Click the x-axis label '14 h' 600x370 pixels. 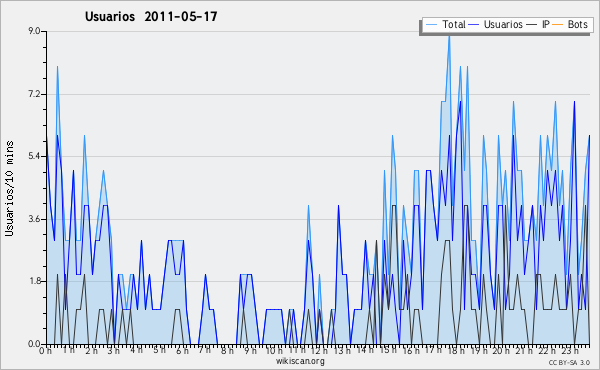pos(365,350)
